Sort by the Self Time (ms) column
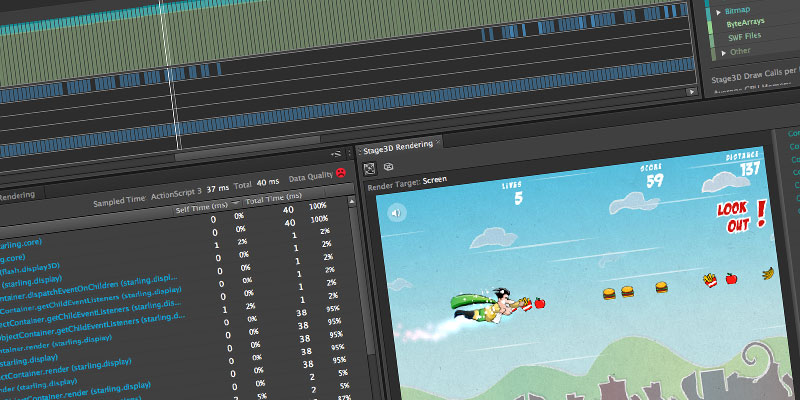This screenshot has width=800, height=400. coord(201,208)
